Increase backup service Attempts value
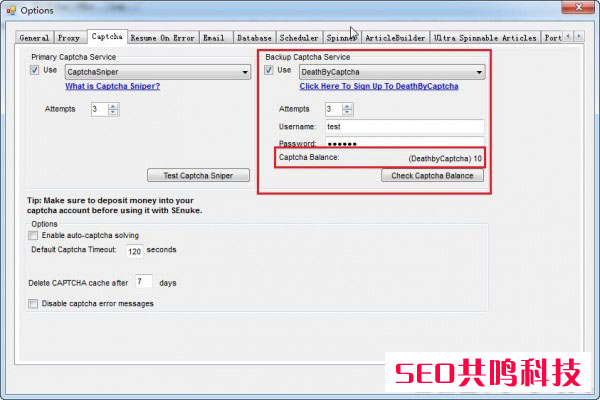This screenshot has height=400, width=600. point(347,106)
